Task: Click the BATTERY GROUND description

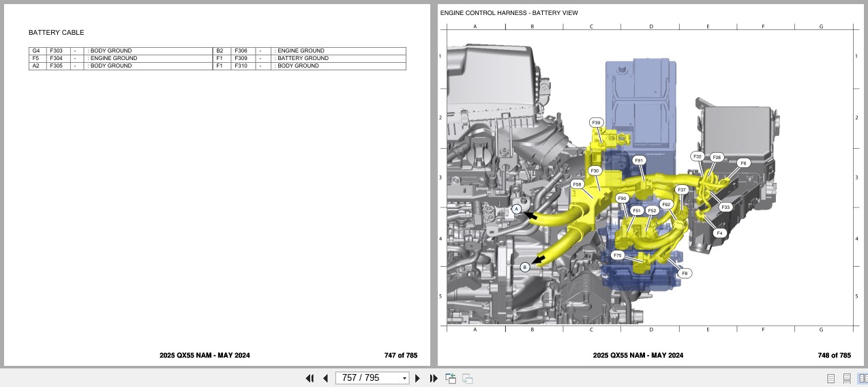Action: click(x=302, y=58)
